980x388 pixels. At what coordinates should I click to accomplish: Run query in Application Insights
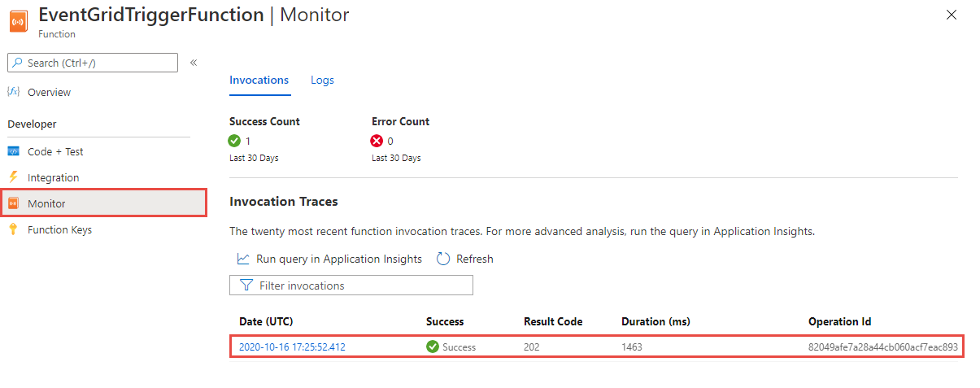[x=329, y=259]
